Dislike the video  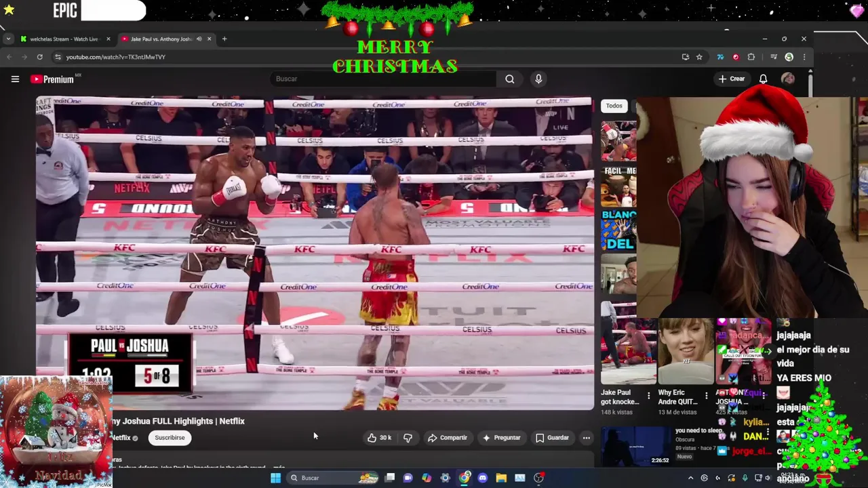[408, 438]
